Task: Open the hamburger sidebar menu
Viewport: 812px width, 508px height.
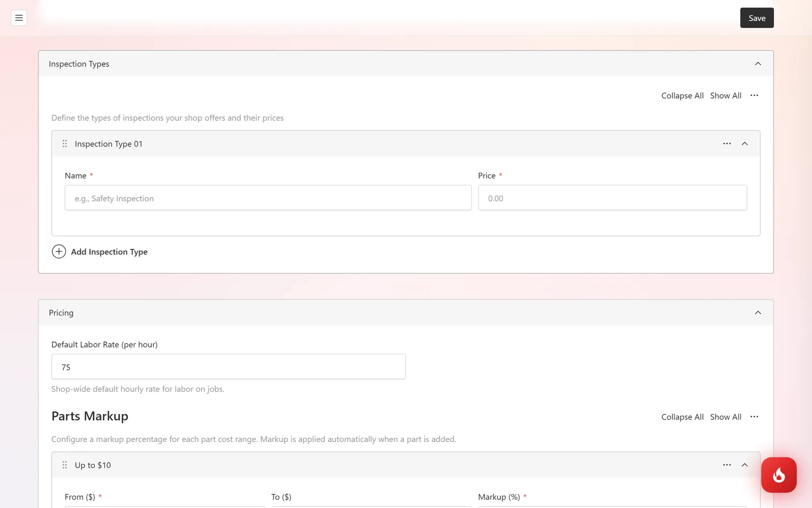Action: [x=19, y=18]
